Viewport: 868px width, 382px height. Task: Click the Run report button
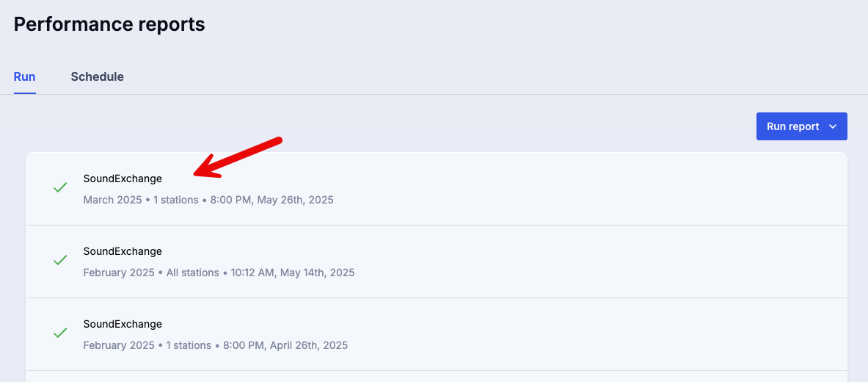792,126
